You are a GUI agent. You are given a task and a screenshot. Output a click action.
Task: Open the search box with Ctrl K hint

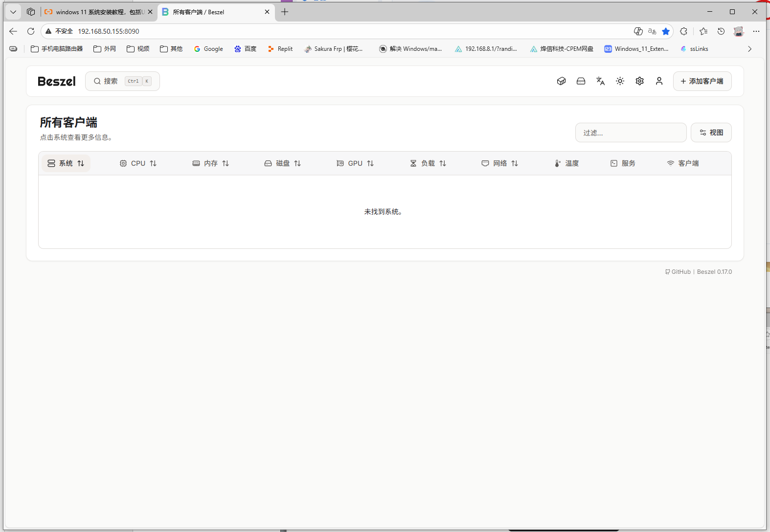click(122, 81)
